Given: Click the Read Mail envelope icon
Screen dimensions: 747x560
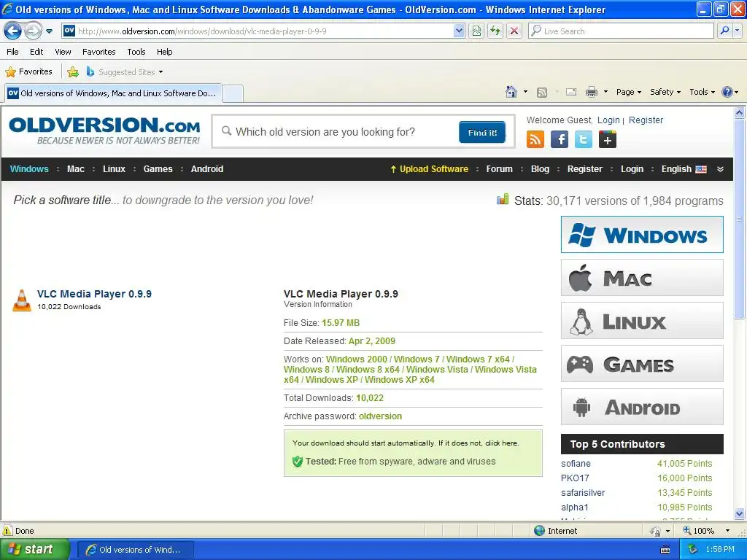Looking at the screenshot, I should [571, 92].
